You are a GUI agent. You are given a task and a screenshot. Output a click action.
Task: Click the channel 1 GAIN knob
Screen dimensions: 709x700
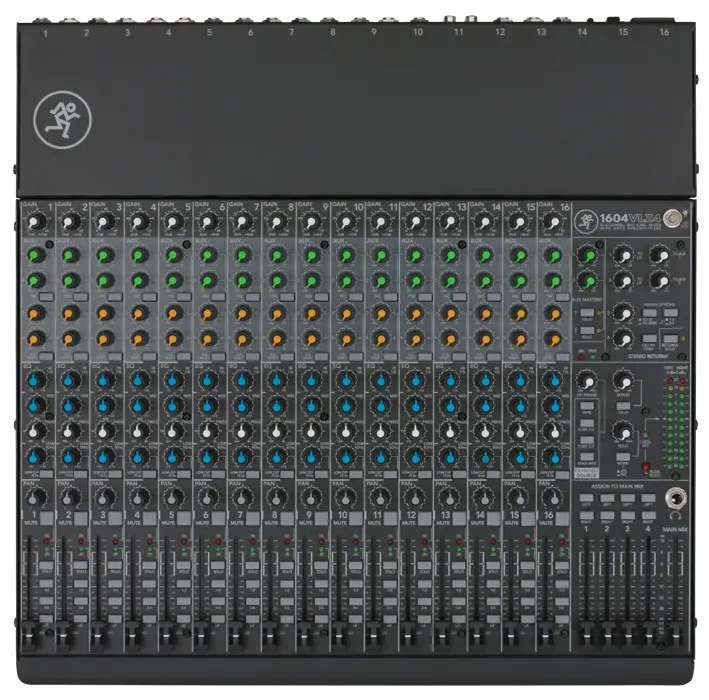36,221
